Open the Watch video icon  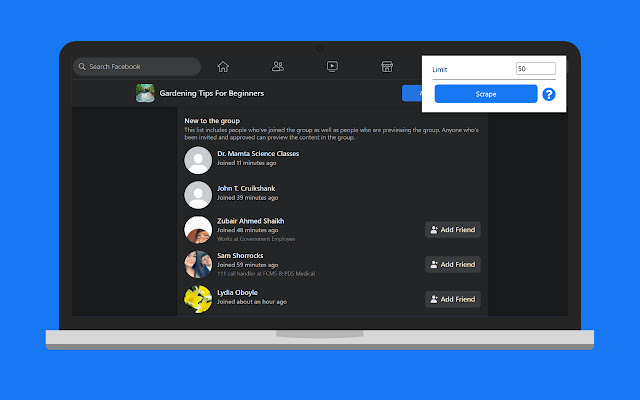point(332,67)
